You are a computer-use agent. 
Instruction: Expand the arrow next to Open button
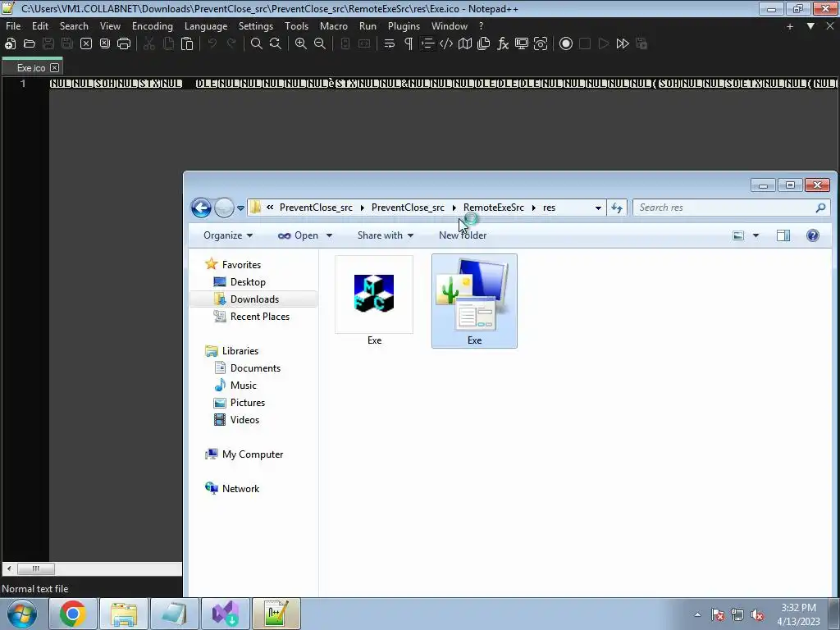(329, 235)
